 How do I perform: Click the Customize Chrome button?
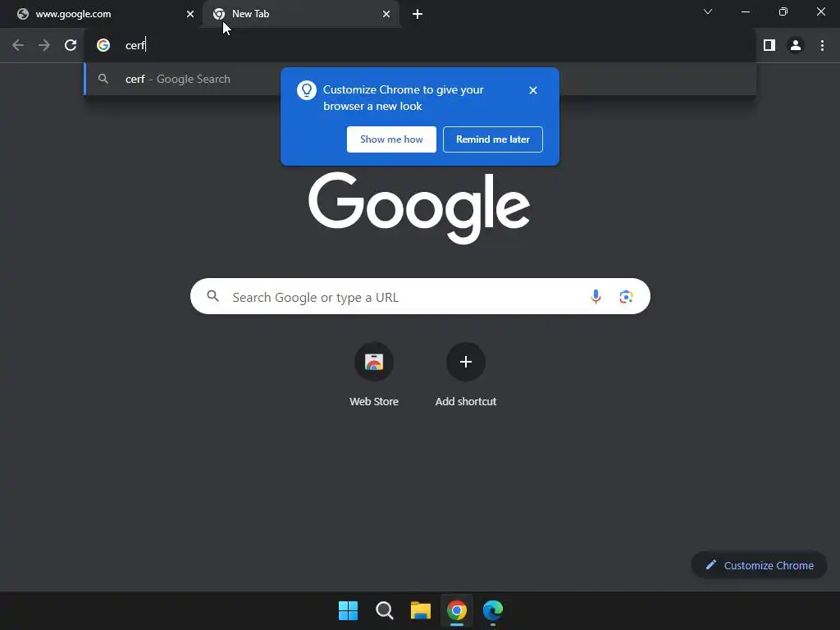point(759,565)
